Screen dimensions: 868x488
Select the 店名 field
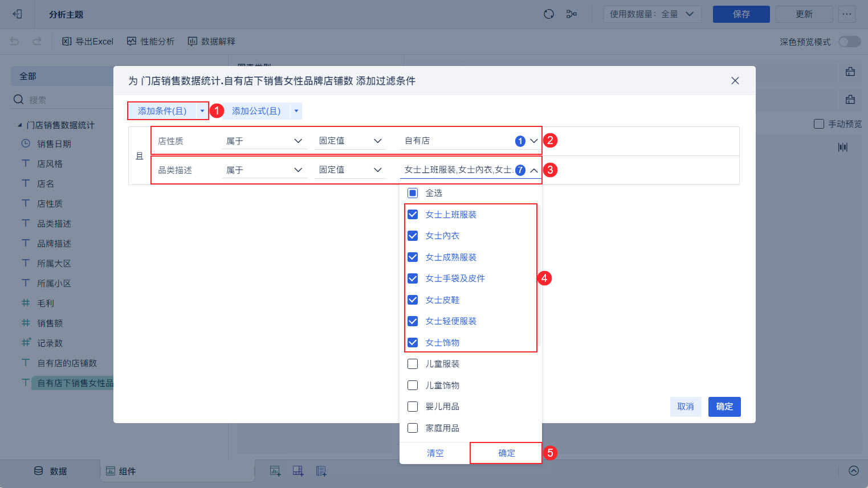46,184
